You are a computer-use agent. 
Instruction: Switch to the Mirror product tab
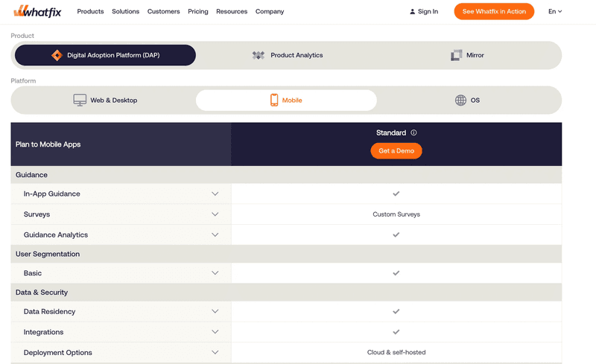click(467, 55)
